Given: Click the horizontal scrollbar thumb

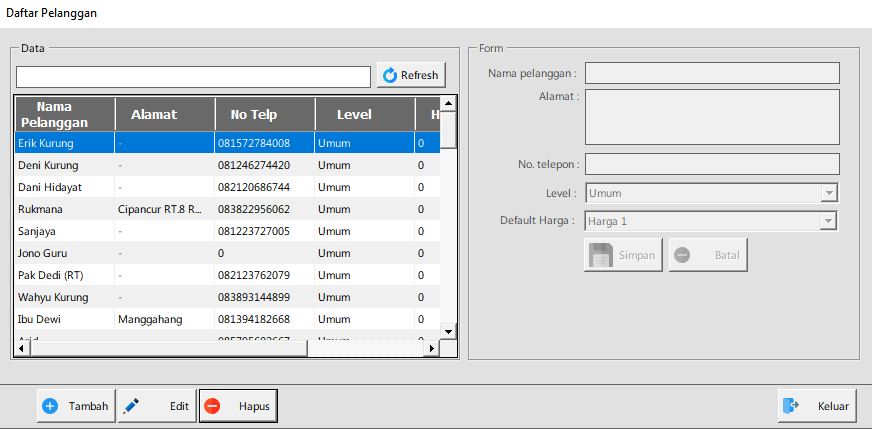Looking at the screenshot, I should point(169,348).
